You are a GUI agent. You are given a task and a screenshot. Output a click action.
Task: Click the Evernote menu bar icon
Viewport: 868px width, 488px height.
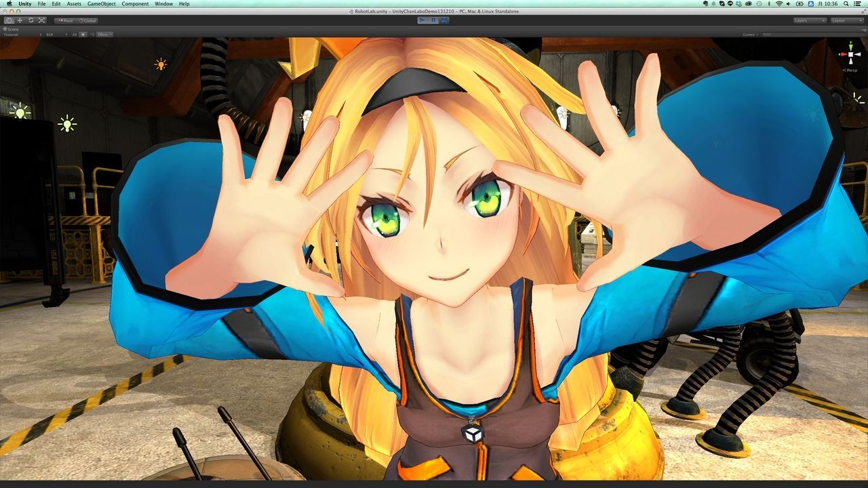click(707, 4)
